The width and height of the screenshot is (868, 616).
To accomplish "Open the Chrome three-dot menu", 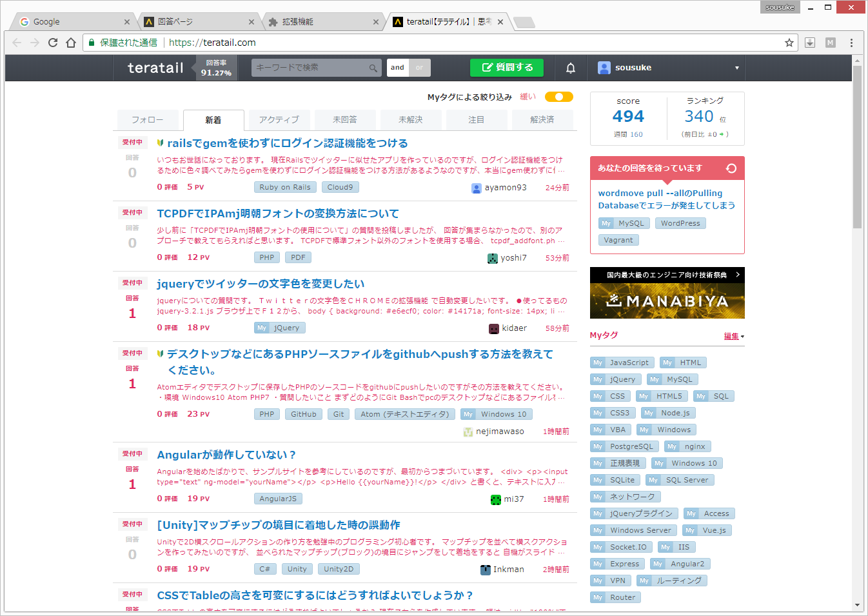I will 851,43.
